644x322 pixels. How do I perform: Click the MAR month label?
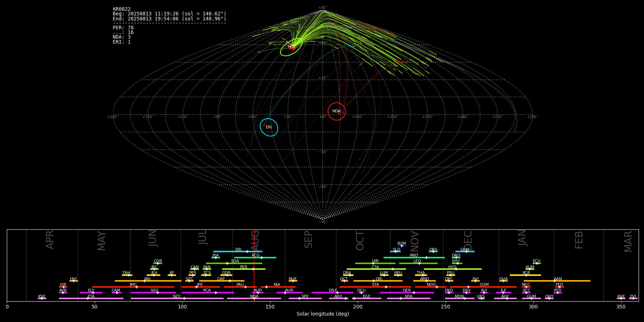628,241
